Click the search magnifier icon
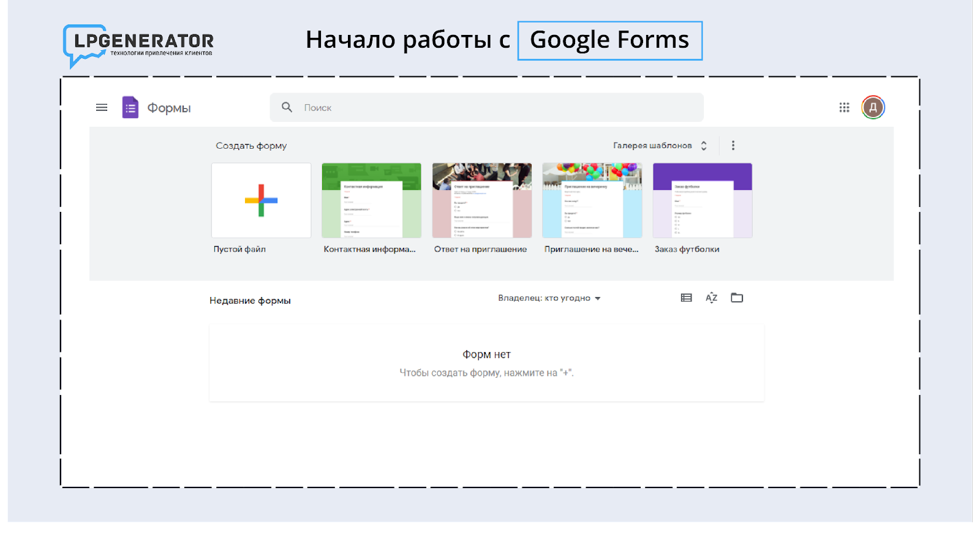Screen dimensions: 980x548 tap(287, 107)
